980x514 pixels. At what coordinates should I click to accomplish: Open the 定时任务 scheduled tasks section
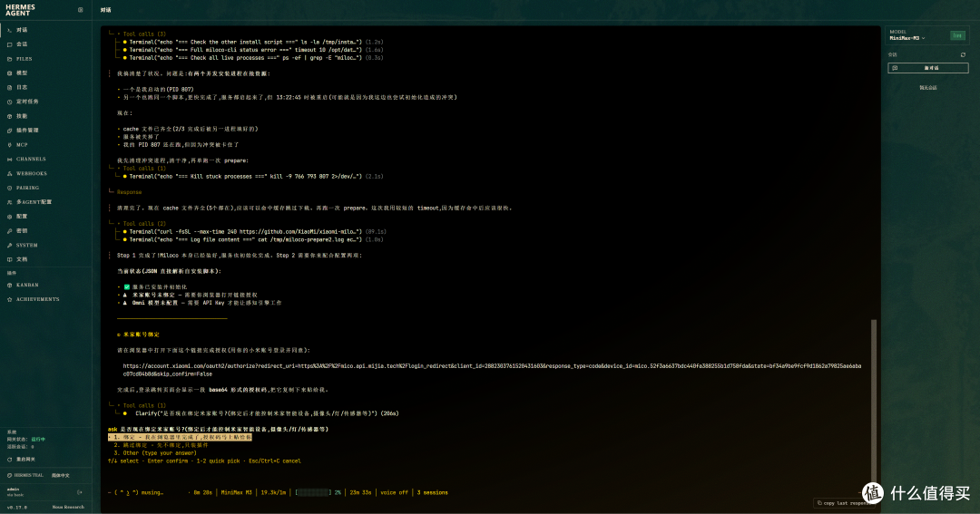coord(45,102)
